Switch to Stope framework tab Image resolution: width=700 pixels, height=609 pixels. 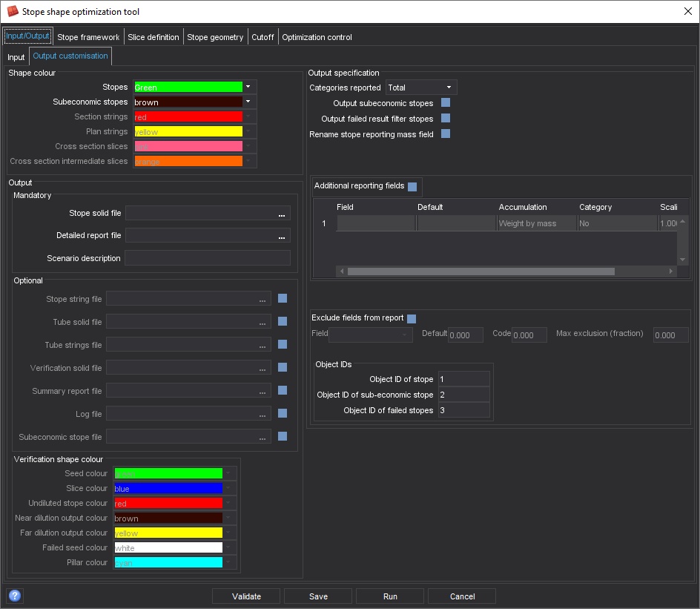(88, 37)
